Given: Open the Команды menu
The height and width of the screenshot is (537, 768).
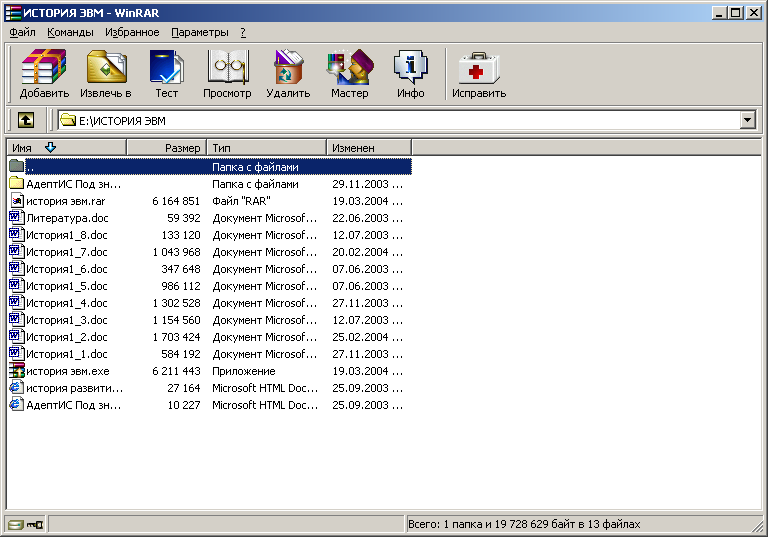Looking at the screenshot, I should click(70, 32).
